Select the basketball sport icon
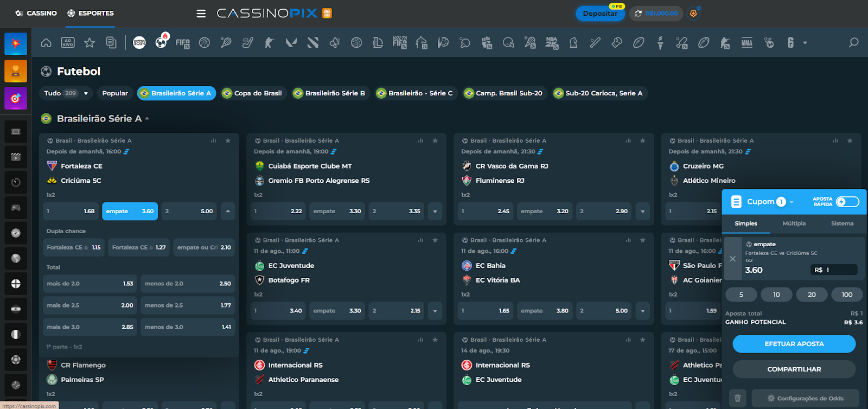The width and height of the screenshot is (868, 409). 205,43
